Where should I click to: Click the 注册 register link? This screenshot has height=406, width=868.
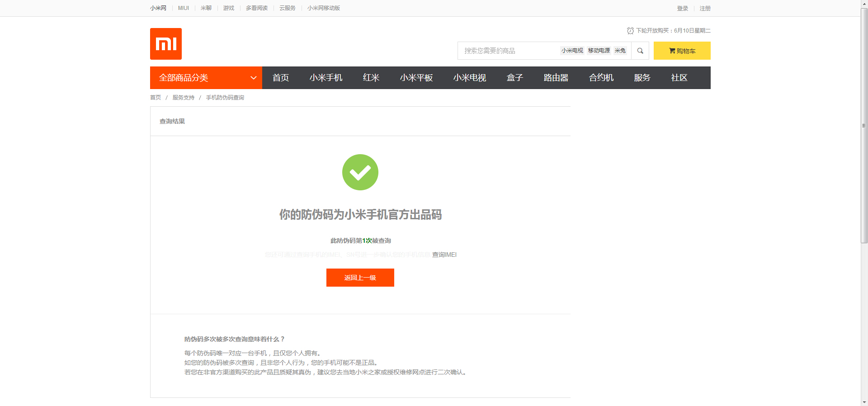point(705,9)
